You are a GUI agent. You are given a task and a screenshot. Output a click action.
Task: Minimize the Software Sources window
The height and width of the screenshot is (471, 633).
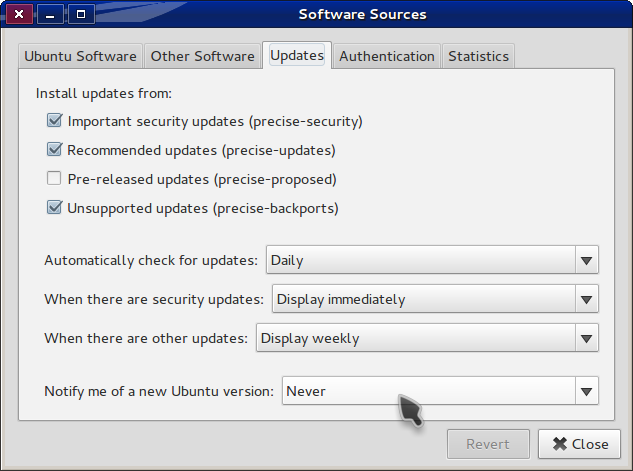click(50, 15)
